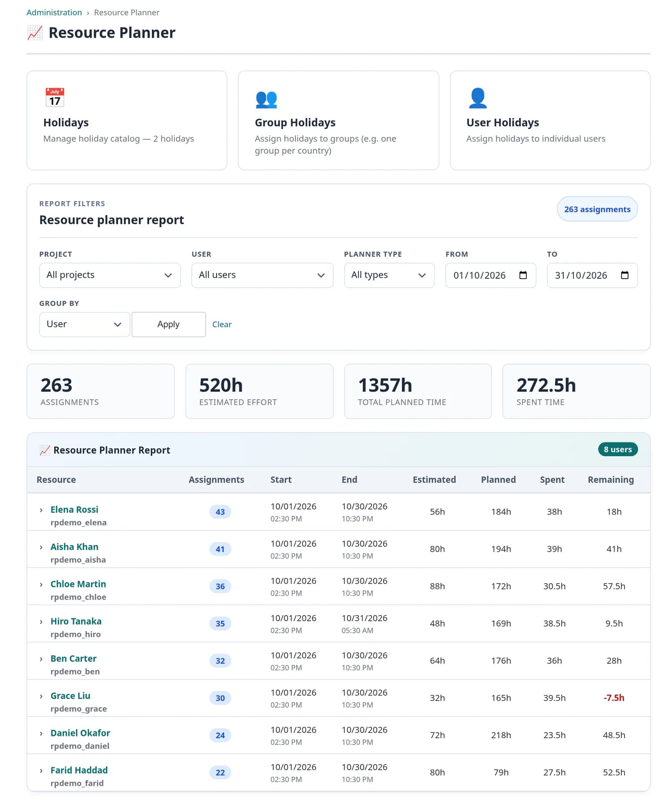672x809 pixels.
Task: Click the 520h Estimated Effort stat card
Action: [x=259, y=391]
